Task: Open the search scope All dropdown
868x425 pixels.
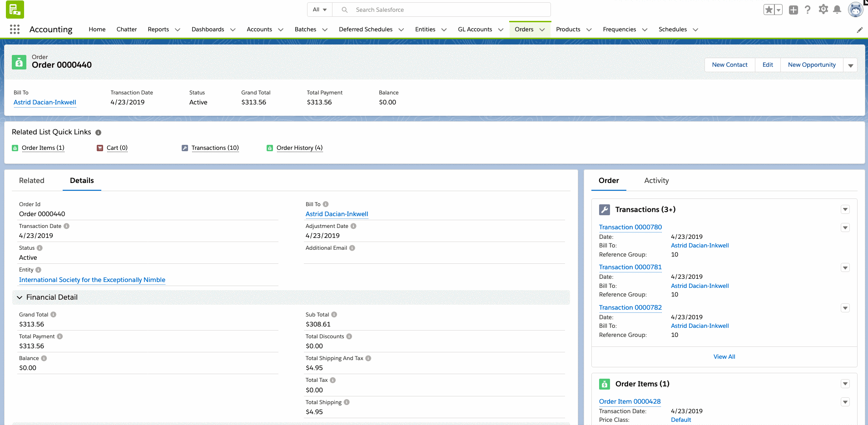Action: click(320, 10)
